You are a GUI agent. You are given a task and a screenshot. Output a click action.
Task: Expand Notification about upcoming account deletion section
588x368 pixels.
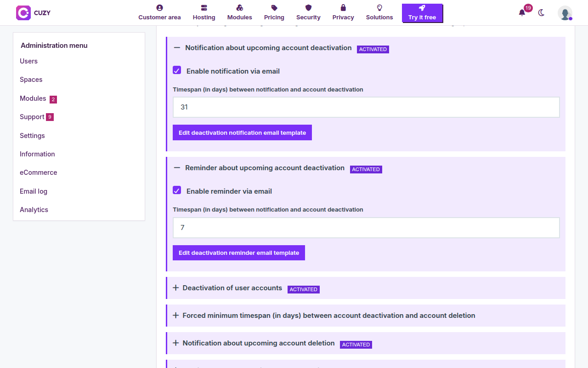(175, 343)
